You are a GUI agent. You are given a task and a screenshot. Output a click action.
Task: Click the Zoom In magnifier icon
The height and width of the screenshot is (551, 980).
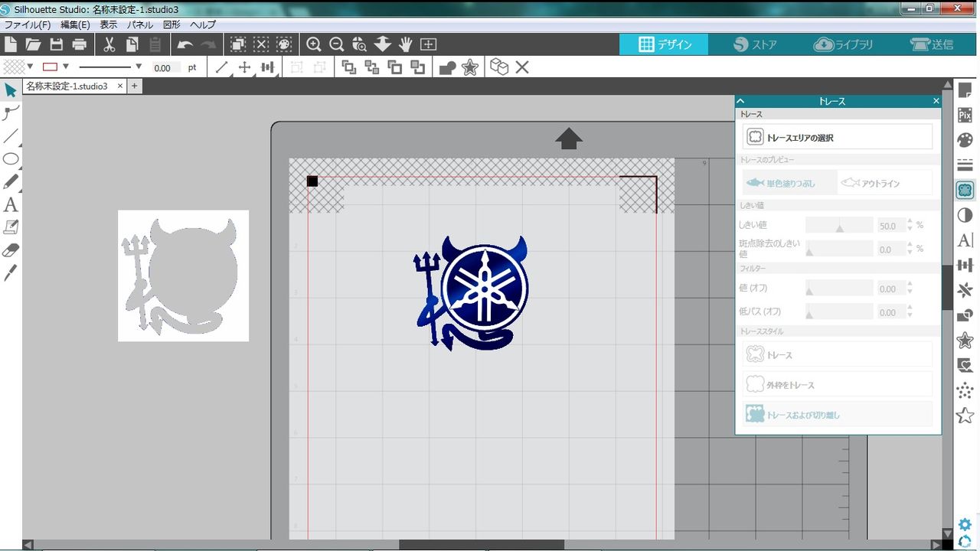pos(313,44)
